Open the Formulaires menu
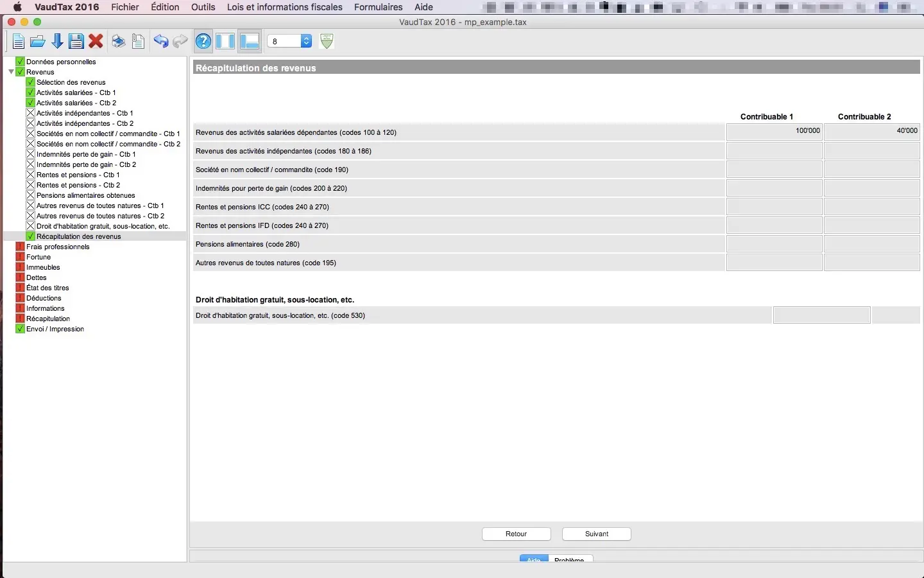This screenshot has height=578, width=924. point(379,7)
